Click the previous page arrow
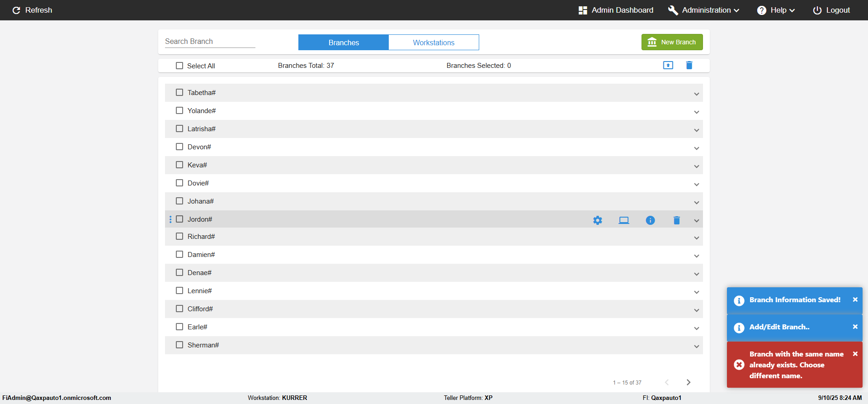The width and height of the screenshot is (868, 404). tap(667, 382)
